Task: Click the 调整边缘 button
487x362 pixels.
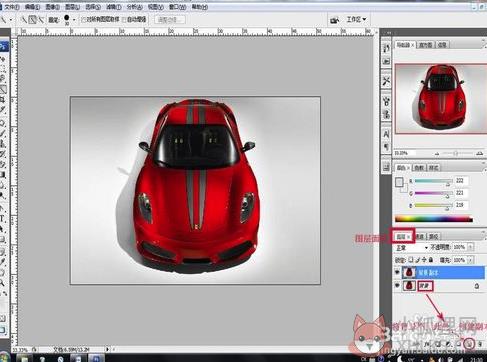Action: [x=170, y=20]
